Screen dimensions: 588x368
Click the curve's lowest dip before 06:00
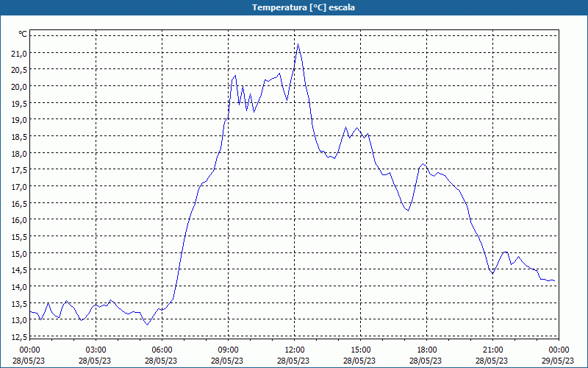coord(148,325)
